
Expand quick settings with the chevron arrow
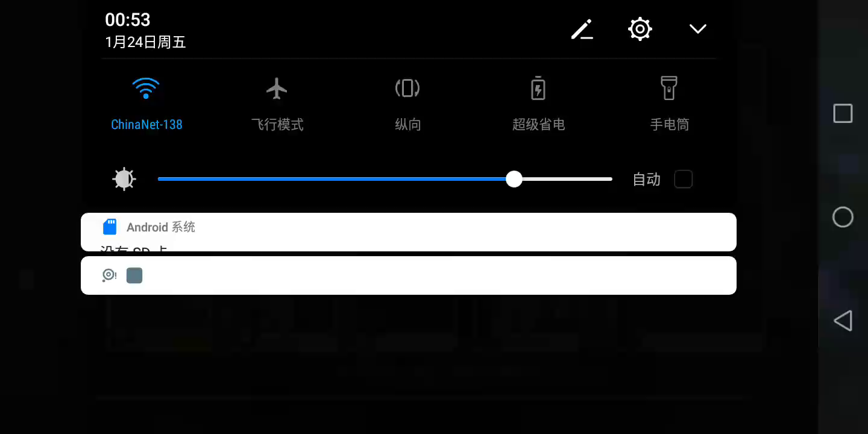698,29
